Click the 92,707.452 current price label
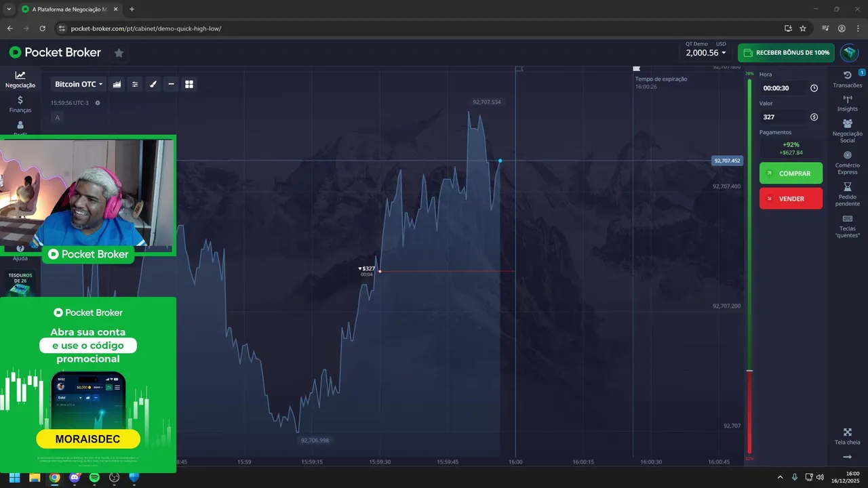Viewport: 868px width, 488px height. pos(727,161)
